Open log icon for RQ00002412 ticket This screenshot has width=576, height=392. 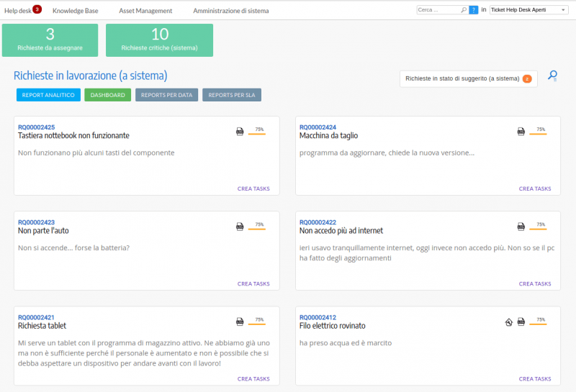pyautogui.click(x=521, y=322)
